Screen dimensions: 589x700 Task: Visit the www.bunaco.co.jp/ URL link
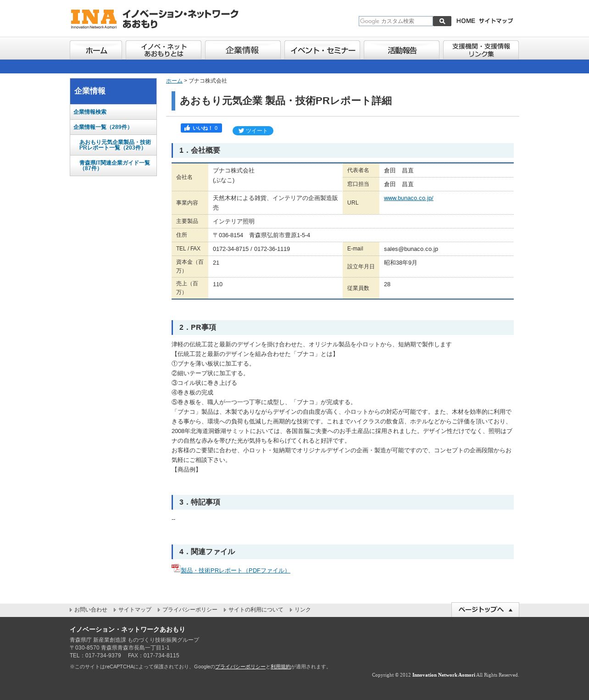(409, 198)
